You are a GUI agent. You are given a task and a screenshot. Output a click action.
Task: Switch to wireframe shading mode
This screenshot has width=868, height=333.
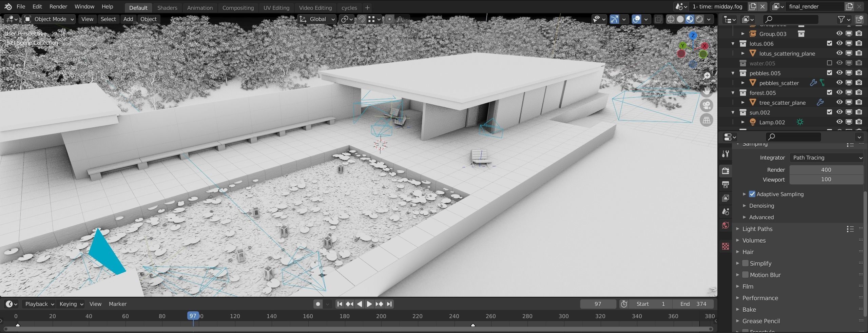click(671, 19)
